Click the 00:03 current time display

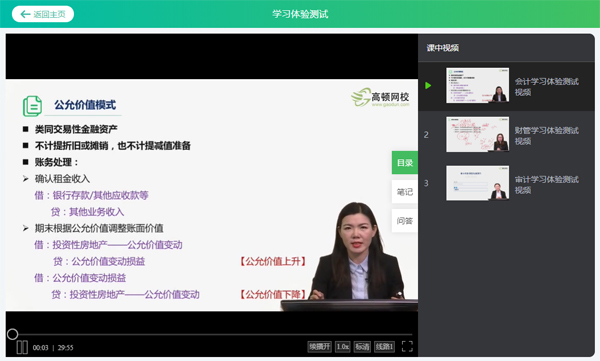[x=41, y=348]
